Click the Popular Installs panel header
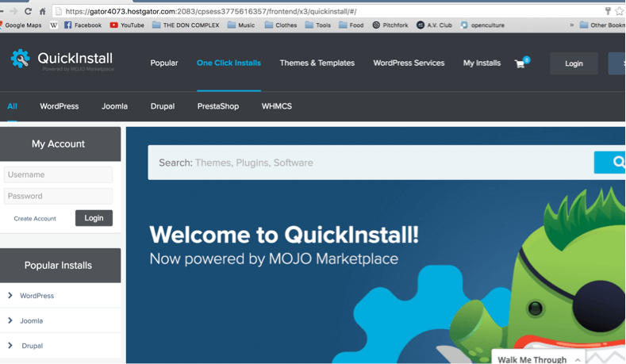The height and width of the screenshot is (364, 626). (60, 266)
